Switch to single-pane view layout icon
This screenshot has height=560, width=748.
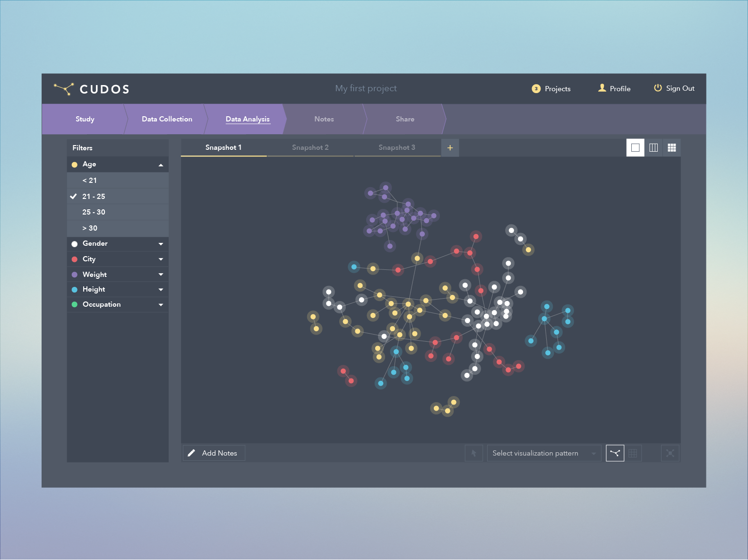click(636, 147)
